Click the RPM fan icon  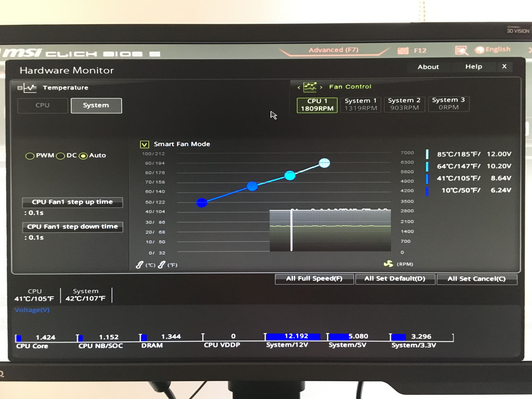[x=388, y=264]
